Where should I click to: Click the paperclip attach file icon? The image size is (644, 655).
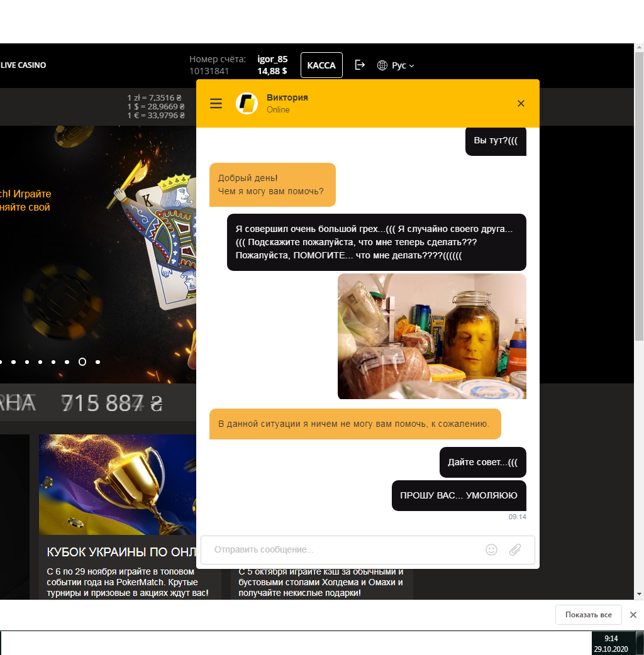(515, 549)
